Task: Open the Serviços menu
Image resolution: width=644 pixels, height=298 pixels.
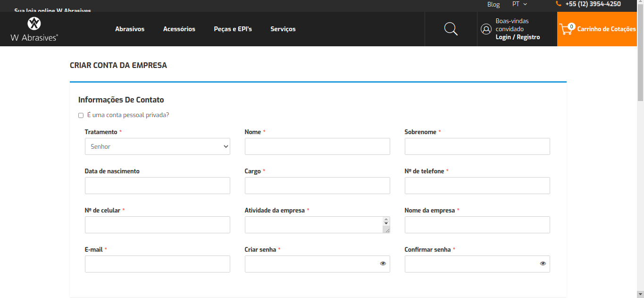Action: [283, 29]
